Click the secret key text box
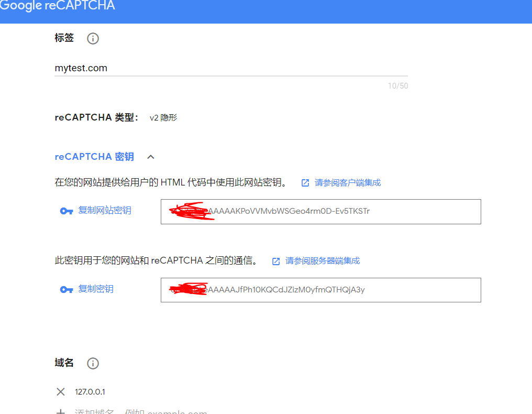 click(x=320, y=290)
